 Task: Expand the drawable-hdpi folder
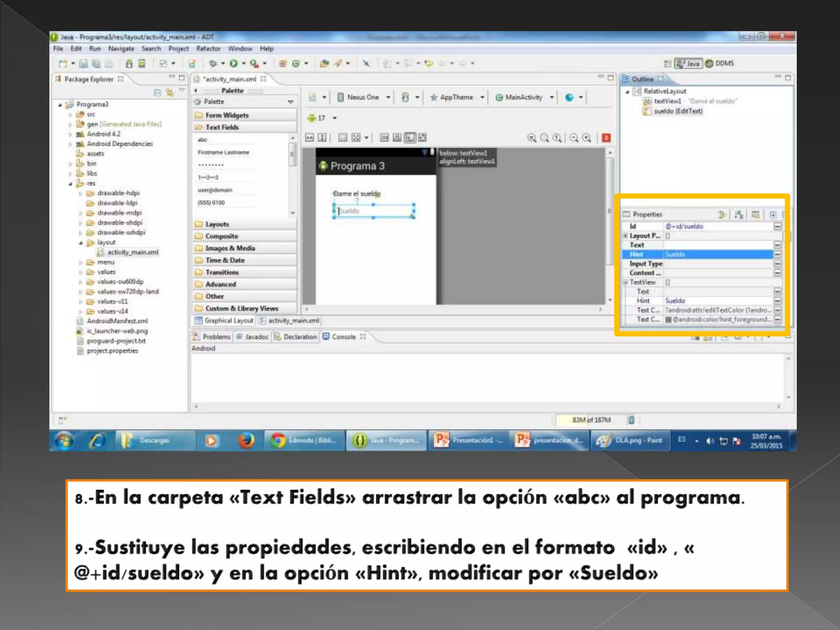81,193
